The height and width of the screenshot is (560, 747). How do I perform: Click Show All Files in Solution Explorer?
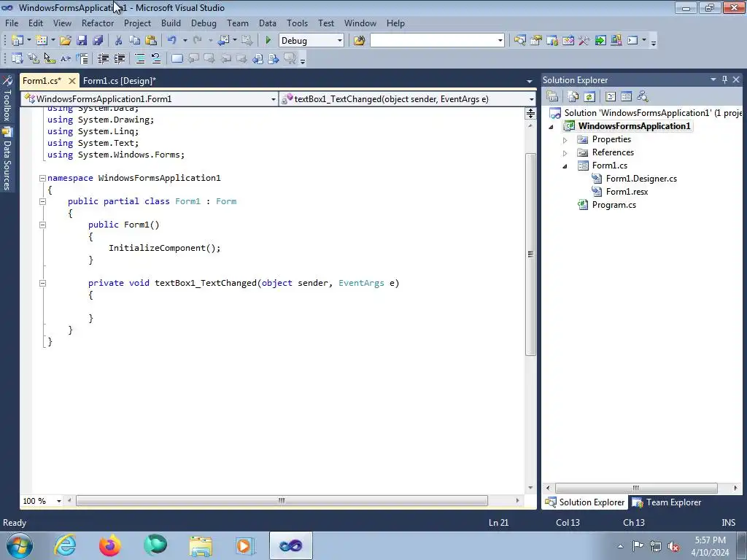pos(573,97)
